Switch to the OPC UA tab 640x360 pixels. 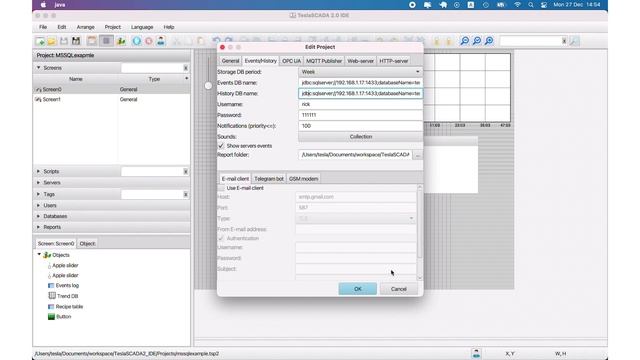[291, 61]
